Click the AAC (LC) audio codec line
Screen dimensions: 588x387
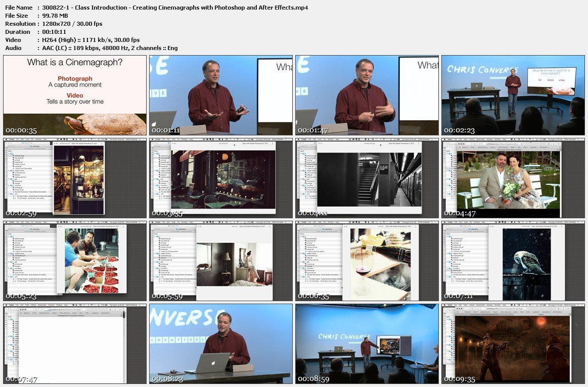[x=110, y=48]
